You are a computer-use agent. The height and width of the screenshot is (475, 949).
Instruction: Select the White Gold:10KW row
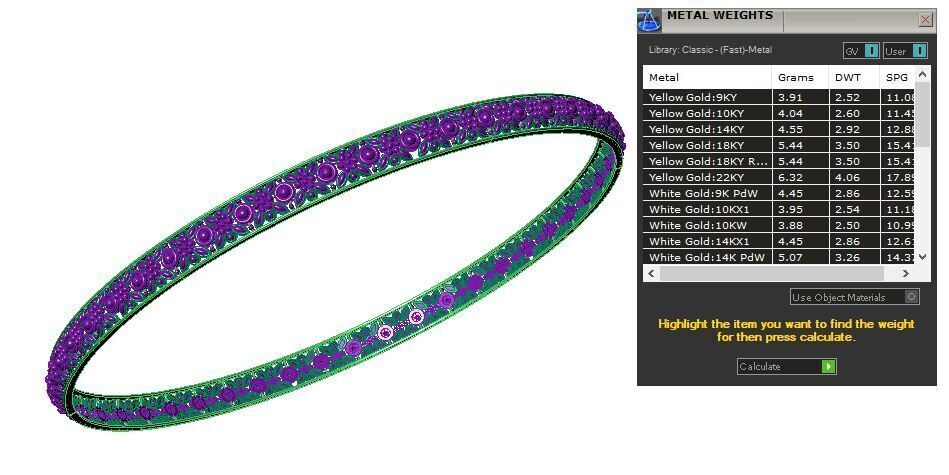pyautogui.click(x=778, y=225)
